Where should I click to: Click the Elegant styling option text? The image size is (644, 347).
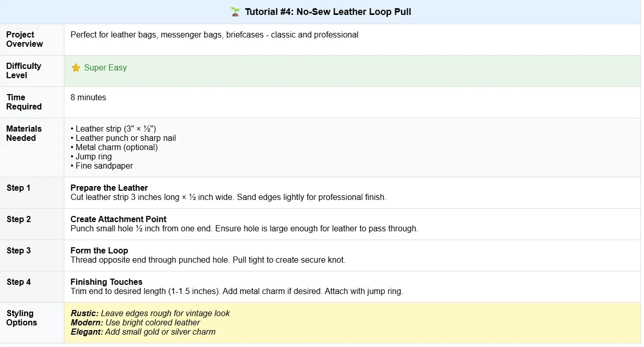click(x=143, y=332)
